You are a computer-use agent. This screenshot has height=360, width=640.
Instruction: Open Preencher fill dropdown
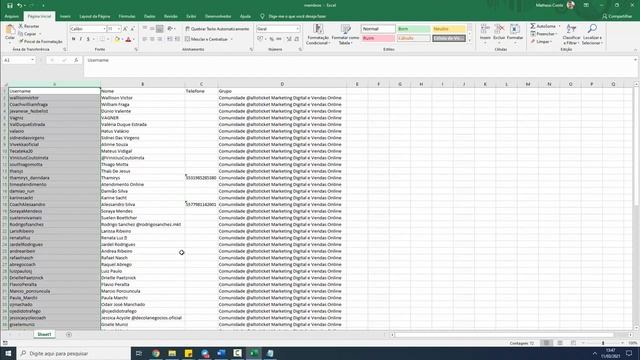tap(543, 34)
